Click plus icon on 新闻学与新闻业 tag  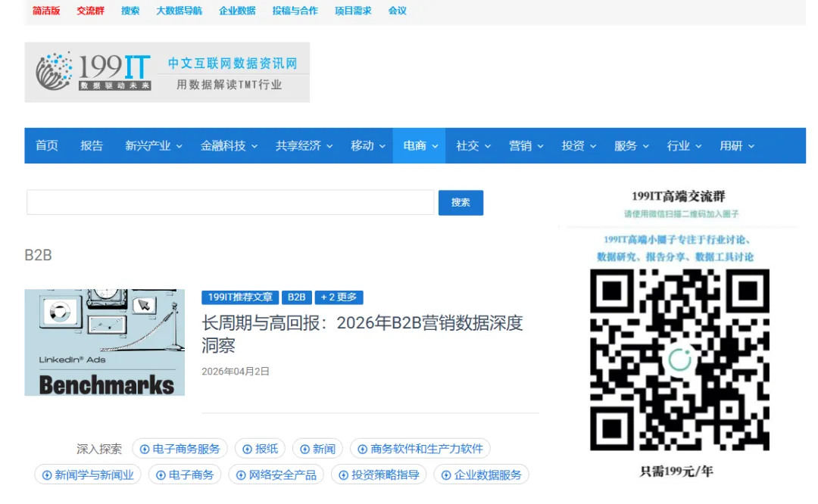(x=46, y=474)
